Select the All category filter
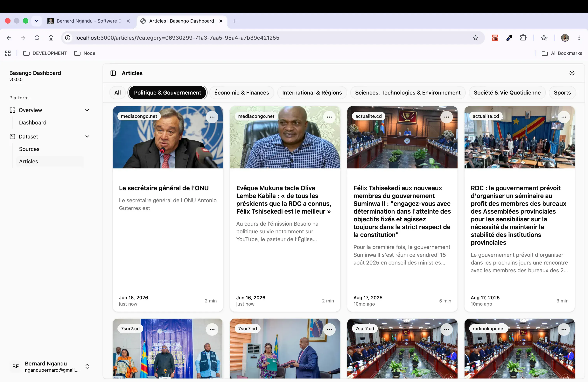This screenshot has height=382, width=588. click(x=117, y=93)
